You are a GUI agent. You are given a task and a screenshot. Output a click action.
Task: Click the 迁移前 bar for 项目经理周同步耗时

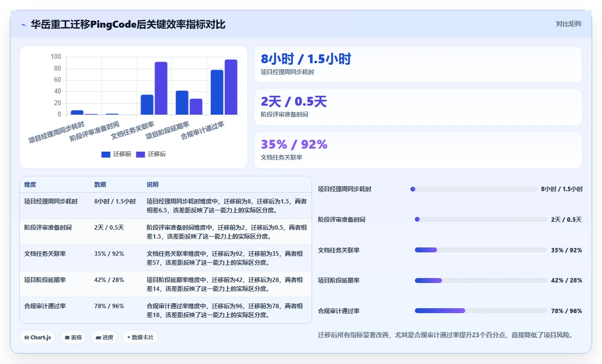click(x=77, y=113)
